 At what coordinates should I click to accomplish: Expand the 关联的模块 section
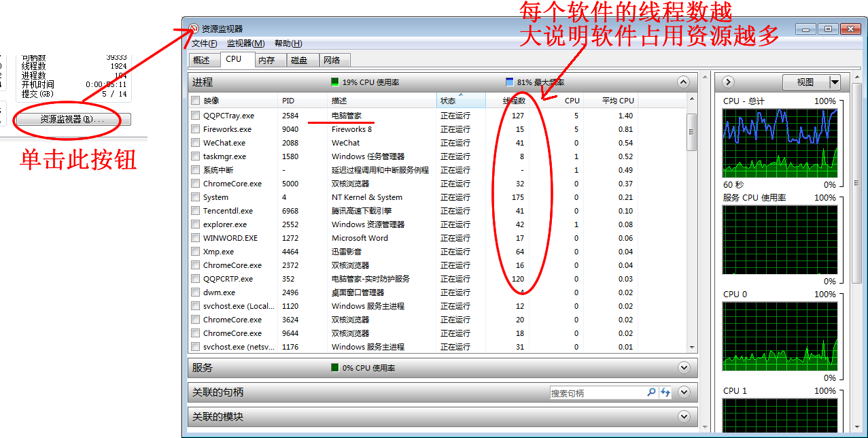pos(683,416)
